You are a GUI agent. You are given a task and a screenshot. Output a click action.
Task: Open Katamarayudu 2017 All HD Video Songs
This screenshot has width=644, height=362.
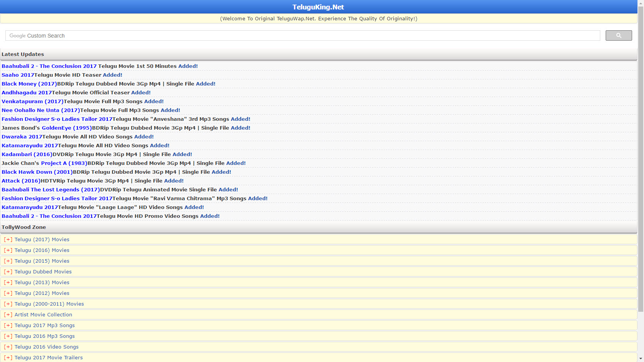pyautogui.click(x=30, y=145)
